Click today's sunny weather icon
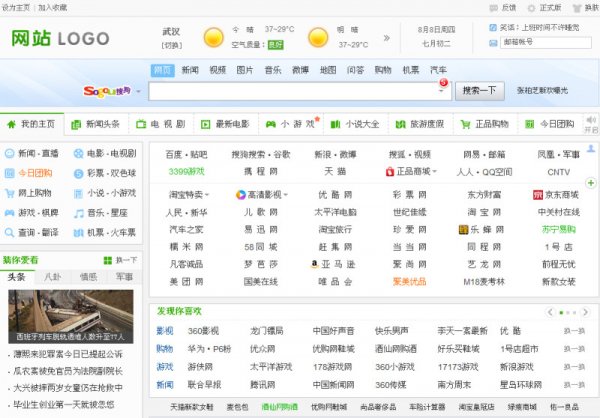Screen dimensions: 600x418 (x=214, y=38)
